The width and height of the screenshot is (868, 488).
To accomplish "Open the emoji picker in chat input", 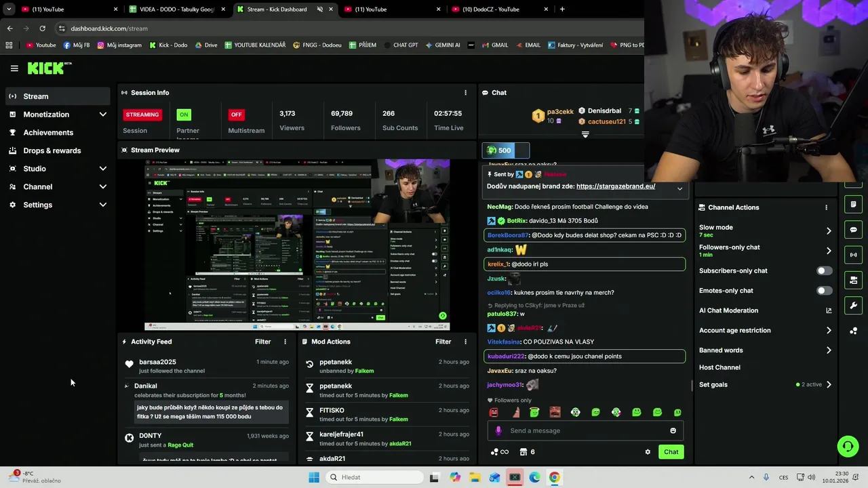I will [x=673, y=430].
